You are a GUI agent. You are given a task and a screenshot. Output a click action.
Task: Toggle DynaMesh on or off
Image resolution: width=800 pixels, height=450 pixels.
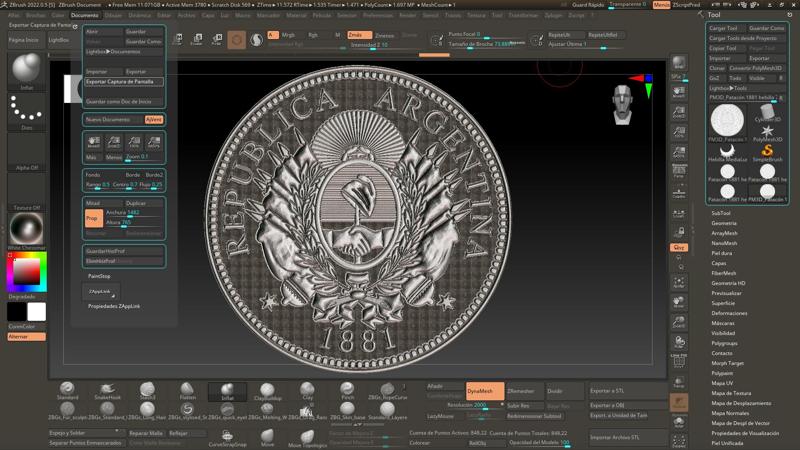pos(485,391)
